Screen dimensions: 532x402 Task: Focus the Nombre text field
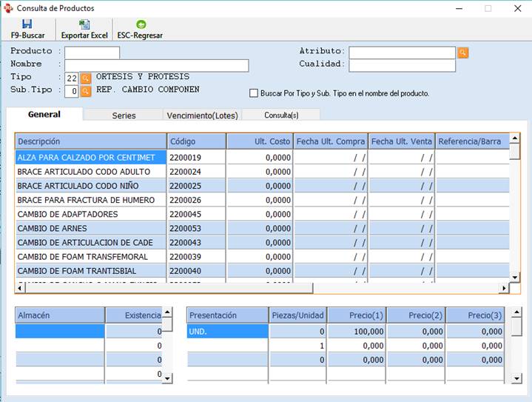coord(156,65)
